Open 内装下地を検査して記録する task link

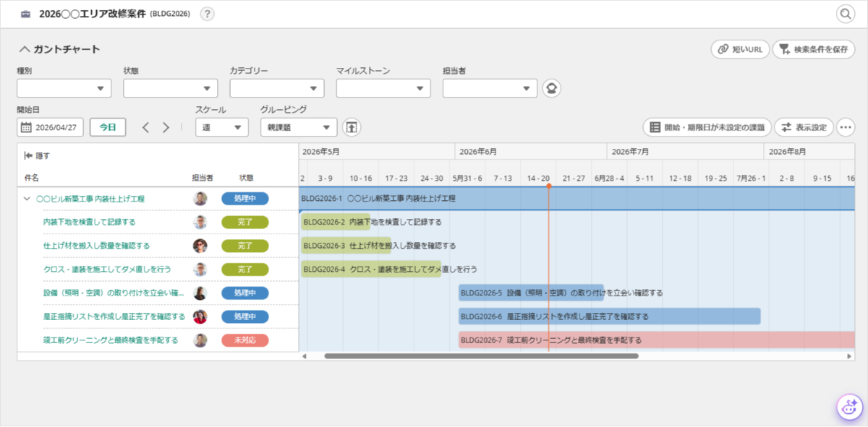click(x=89, y=222)
